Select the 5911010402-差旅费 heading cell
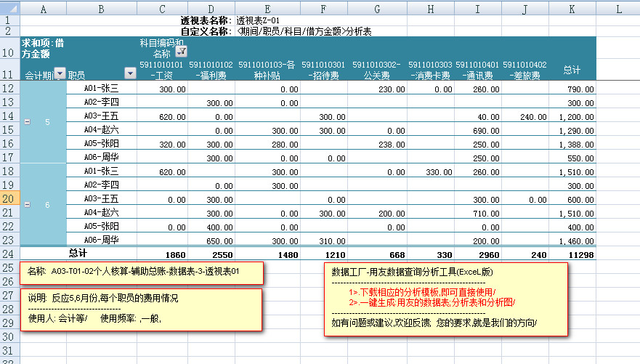640x364 pixels. (x=524, y=70)
